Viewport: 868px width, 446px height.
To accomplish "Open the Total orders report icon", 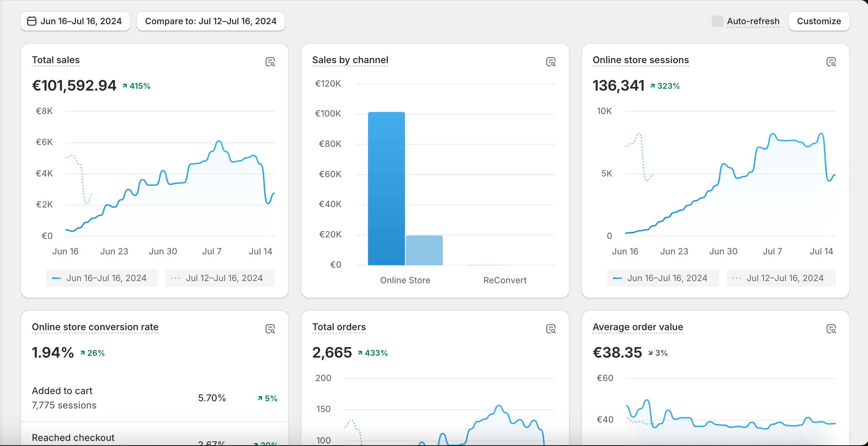I will (x=551, y=329).
